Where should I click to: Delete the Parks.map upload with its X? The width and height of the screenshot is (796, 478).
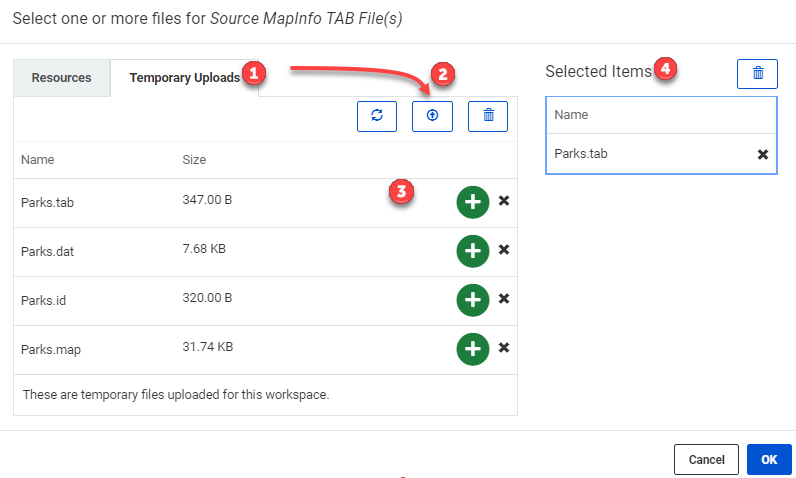click(504, 348)
